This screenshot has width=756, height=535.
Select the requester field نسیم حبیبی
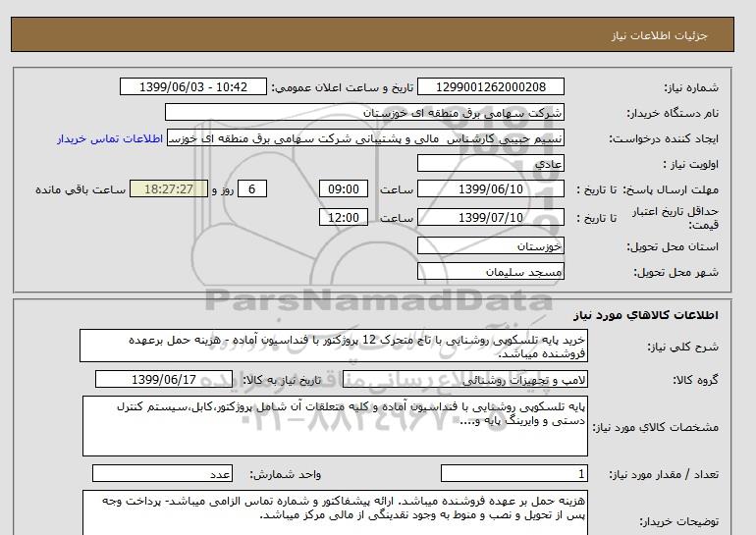pos(373,138)
